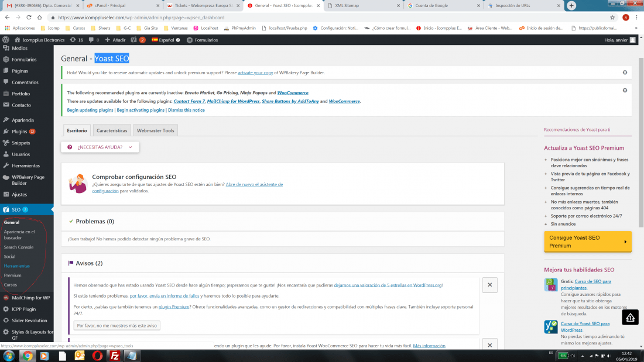Click Añadir new content button
The height and width of the screenshot is (362, 644).
pyautogui.click(x=115, y=40)
